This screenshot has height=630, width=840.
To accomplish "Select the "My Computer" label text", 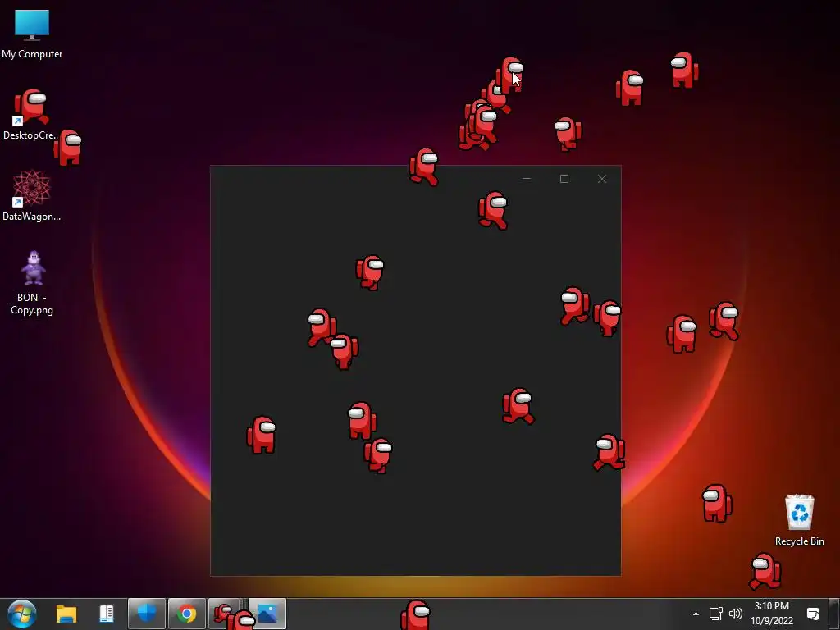I will coord(32,54).
